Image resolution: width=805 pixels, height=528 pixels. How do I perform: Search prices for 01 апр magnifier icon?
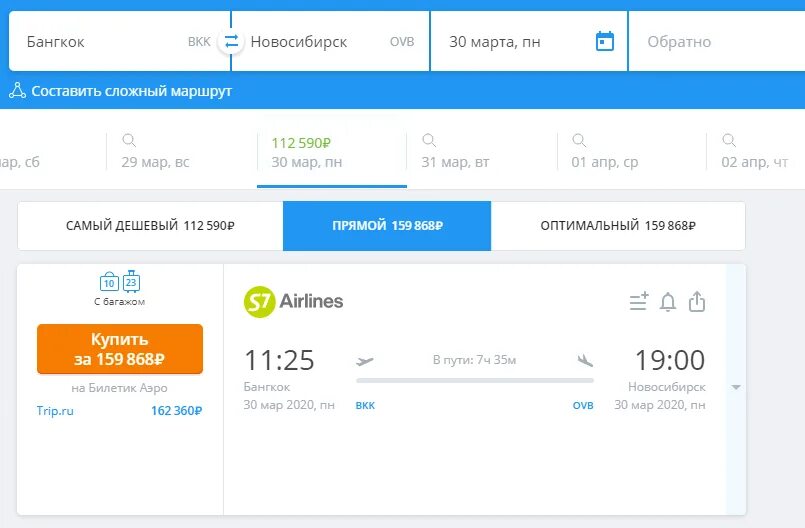pyautogui.click(x=579, y=140)
